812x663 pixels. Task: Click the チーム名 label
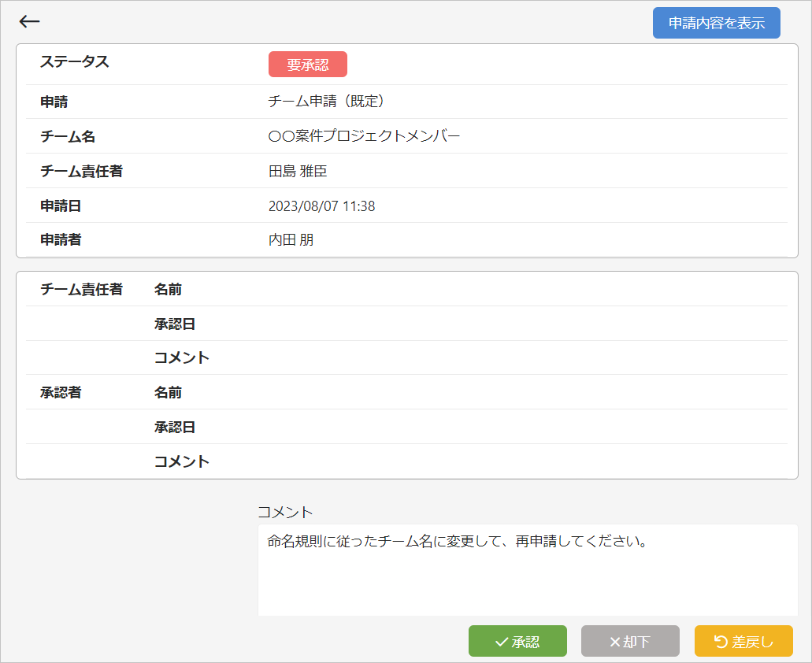[68, 136]
